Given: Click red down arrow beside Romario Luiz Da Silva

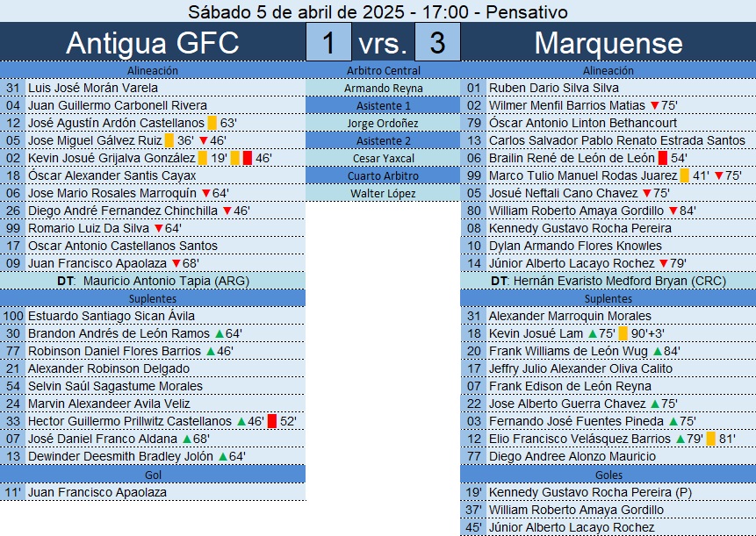Looking at the screenshot, I should click(159, 228).
